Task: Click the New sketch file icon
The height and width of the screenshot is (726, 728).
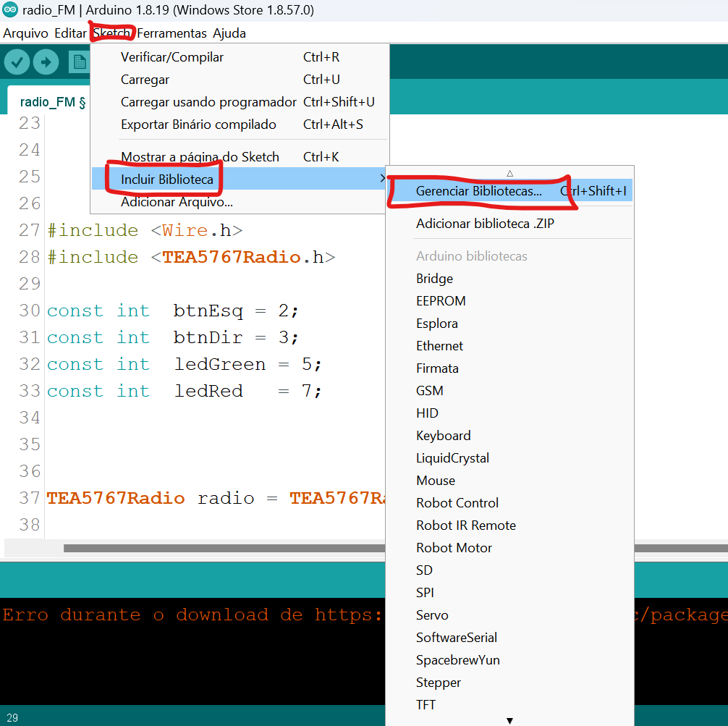Action: coord(80,62)
